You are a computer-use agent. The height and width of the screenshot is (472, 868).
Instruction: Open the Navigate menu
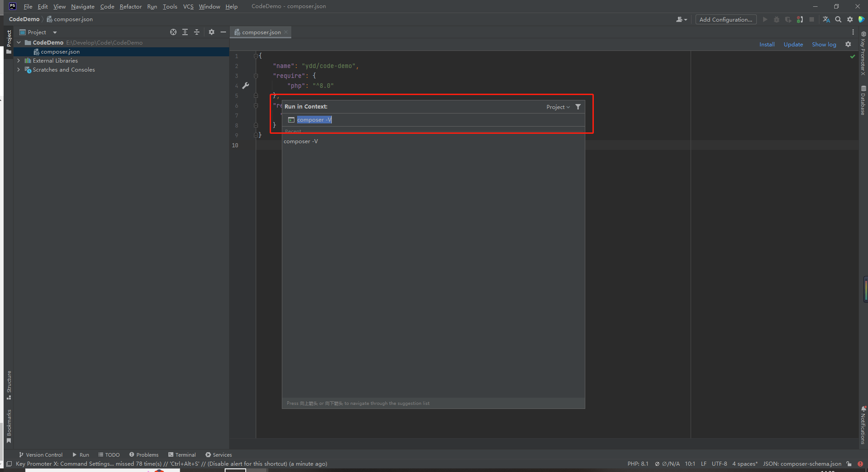pos(83,6)
